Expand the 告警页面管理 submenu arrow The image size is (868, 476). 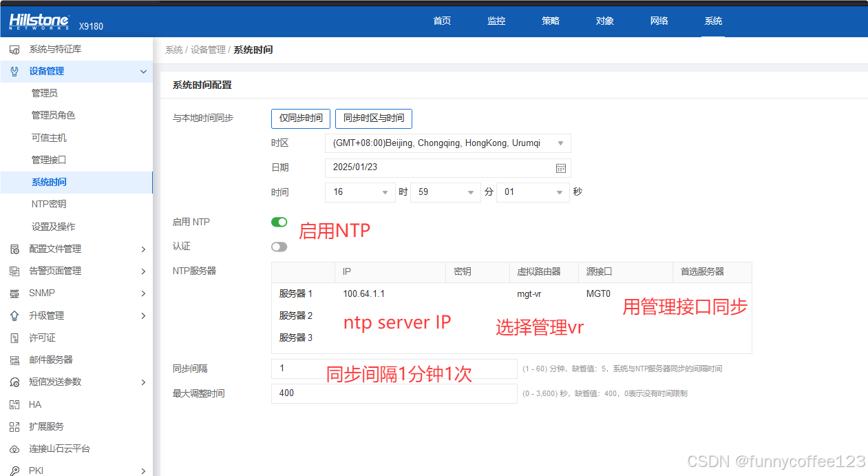(143, 271)
